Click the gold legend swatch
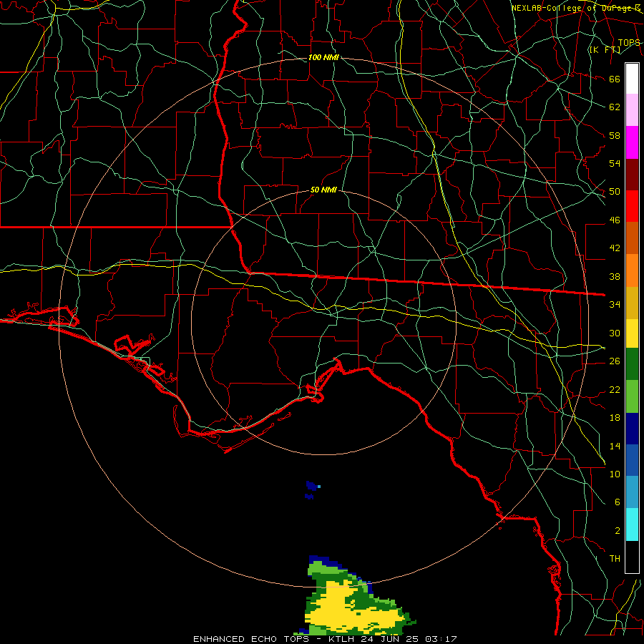The image size is (644, 644). click(x=632, y=303)
